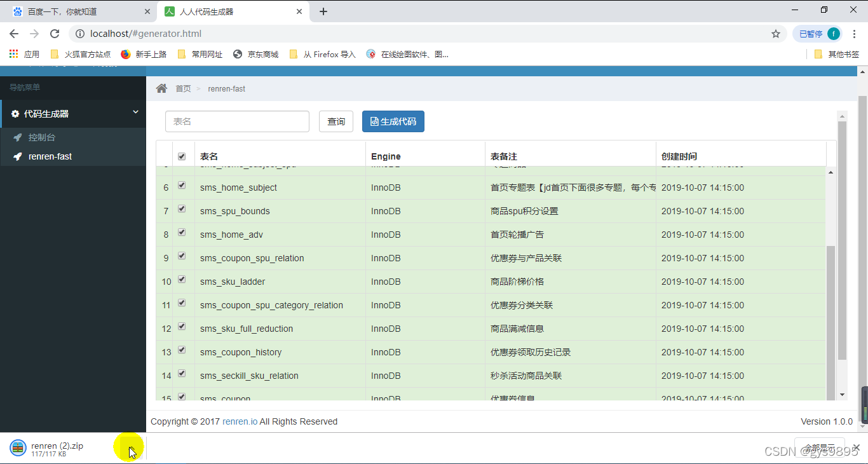The height and width of the screenshot is (464, 868).
Task: Click the table scrollbar up arrow
Action: tap(830, 172)
